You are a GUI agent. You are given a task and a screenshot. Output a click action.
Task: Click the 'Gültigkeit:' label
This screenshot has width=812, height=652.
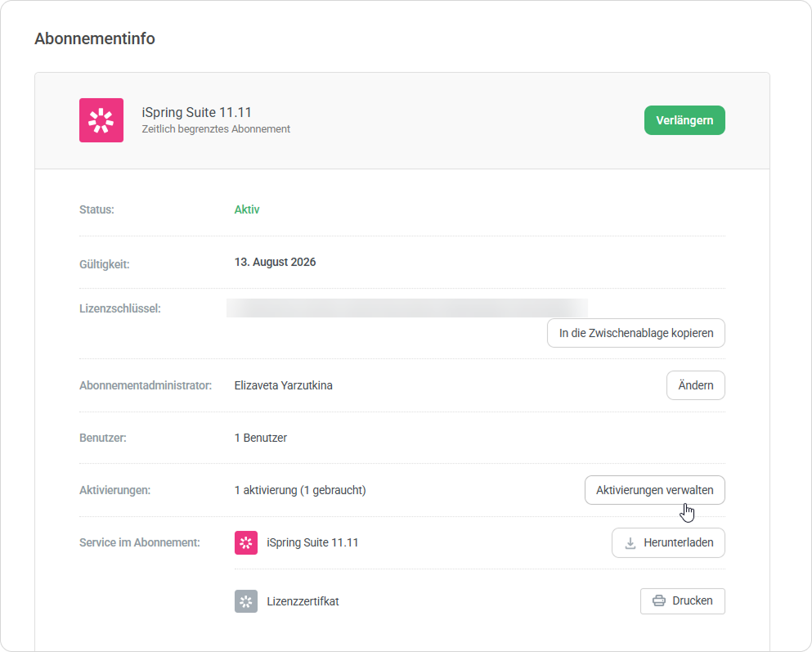(105, 264)
